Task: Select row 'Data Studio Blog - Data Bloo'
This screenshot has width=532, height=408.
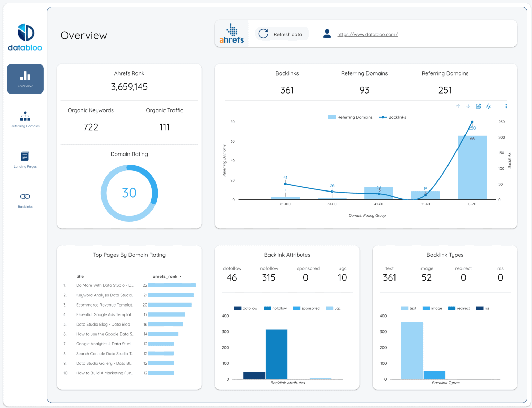Action: [x=129, y=324]
